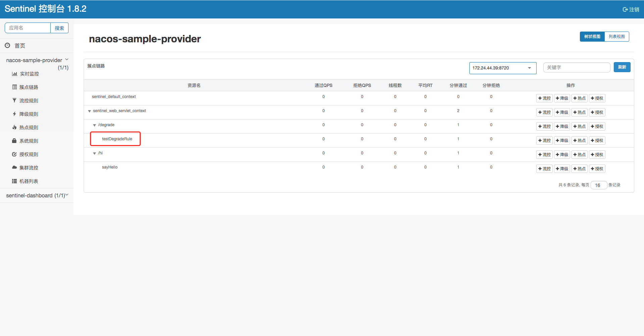Add 流控 rule for /degrade resource
The width and height of the screenshot is (644, 336).
click(x=544, y=127)
